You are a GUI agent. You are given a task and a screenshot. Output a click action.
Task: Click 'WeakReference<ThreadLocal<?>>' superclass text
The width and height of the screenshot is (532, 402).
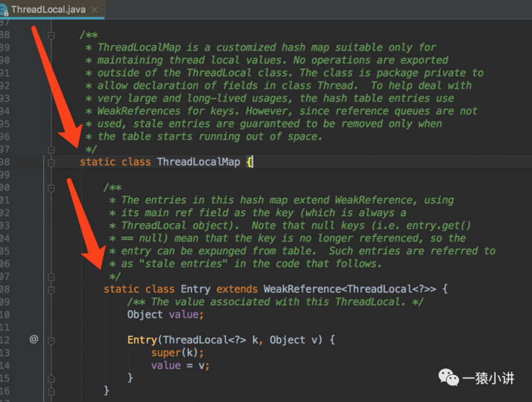click(350, 289)
